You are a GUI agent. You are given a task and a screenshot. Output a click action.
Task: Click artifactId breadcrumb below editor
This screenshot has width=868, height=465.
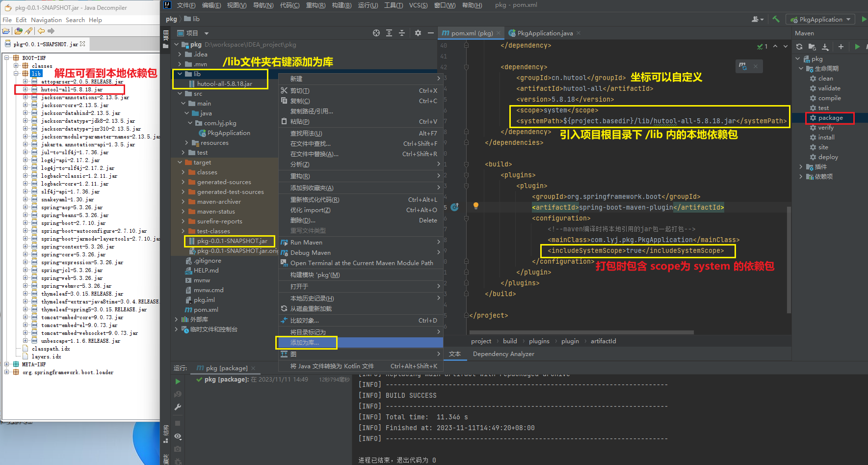[603, 341]
